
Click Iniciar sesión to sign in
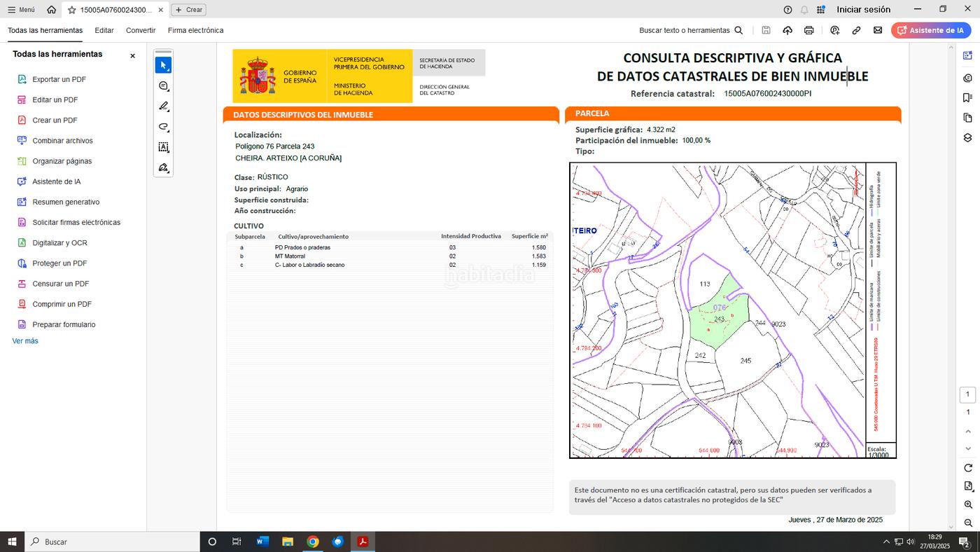click(863, 10)
